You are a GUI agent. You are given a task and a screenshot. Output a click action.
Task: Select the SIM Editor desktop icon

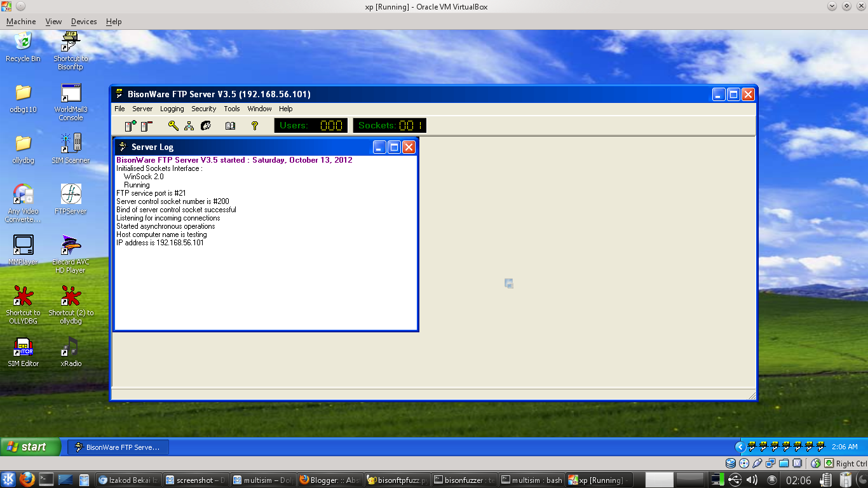23,353
